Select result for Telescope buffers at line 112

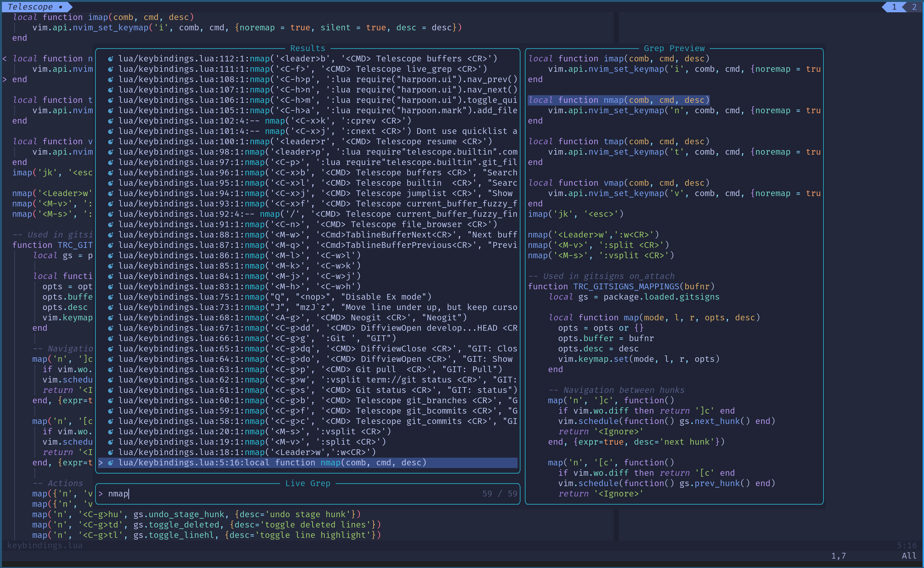point(308,59)
